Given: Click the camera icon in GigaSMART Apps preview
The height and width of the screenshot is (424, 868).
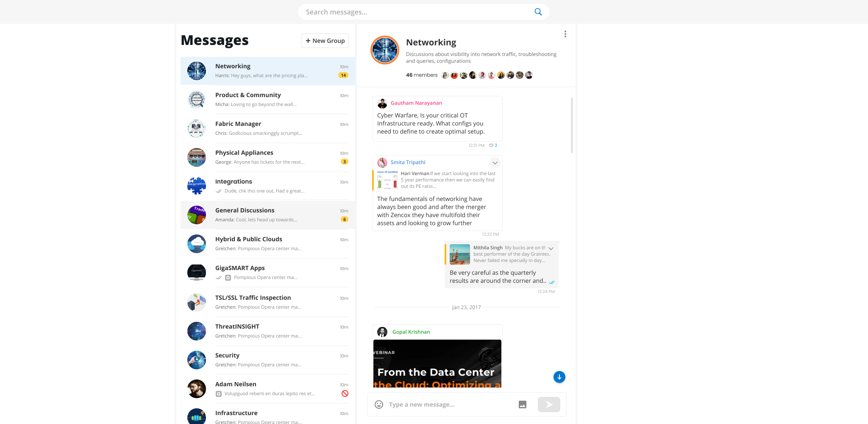Looking at the screenshot, I should [x=228, y=278].
